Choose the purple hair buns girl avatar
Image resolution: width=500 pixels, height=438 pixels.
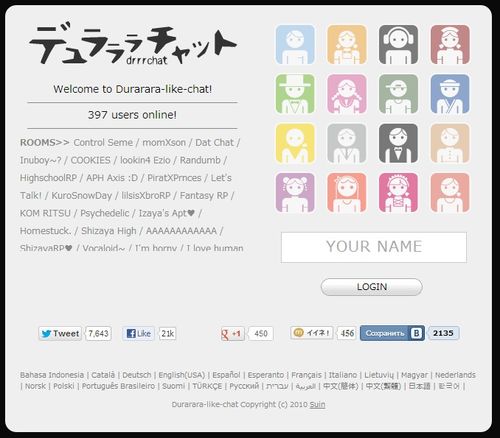pos(295,193)
